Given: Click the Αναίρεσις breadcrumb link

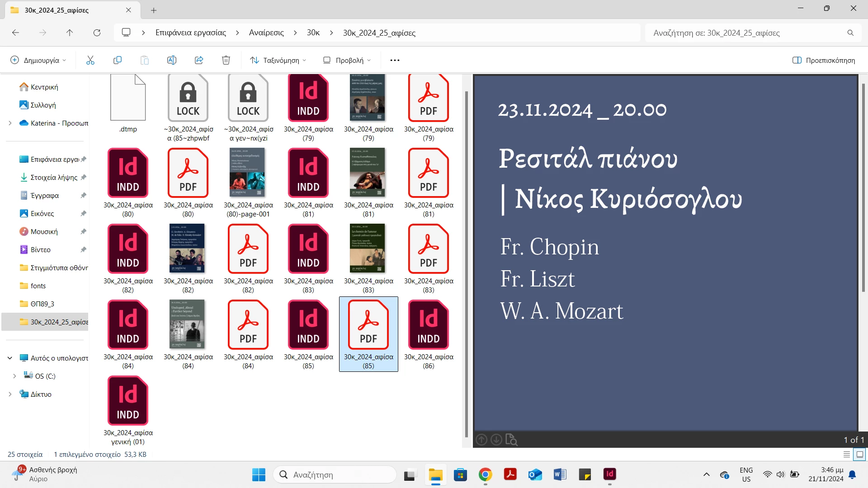Looking at the screenshot, I should (x=266, y=33).
